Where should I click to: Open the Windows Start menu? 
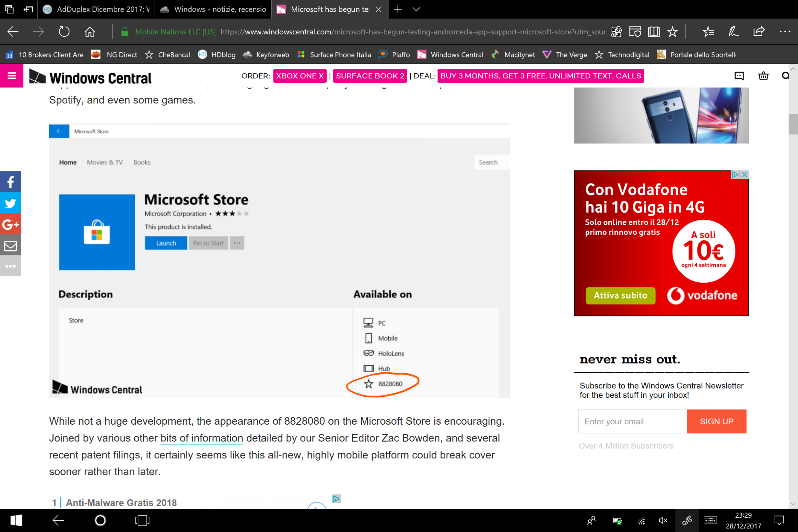[16, 520]
